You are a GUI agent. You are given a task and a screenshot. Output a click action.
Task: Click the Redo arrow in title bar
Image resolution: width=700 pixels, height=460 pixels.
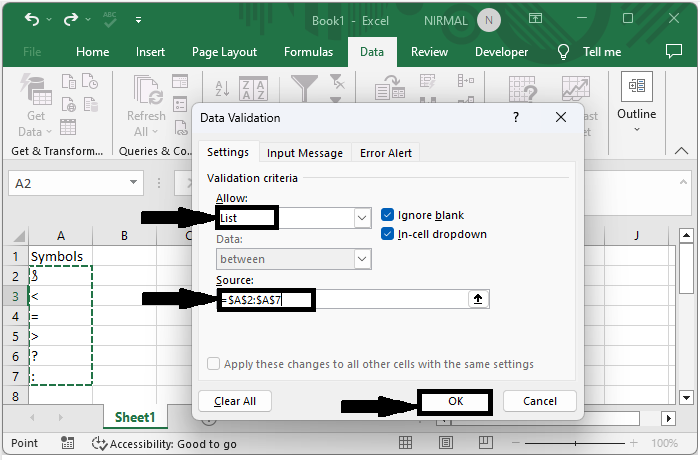click(71, 19)
